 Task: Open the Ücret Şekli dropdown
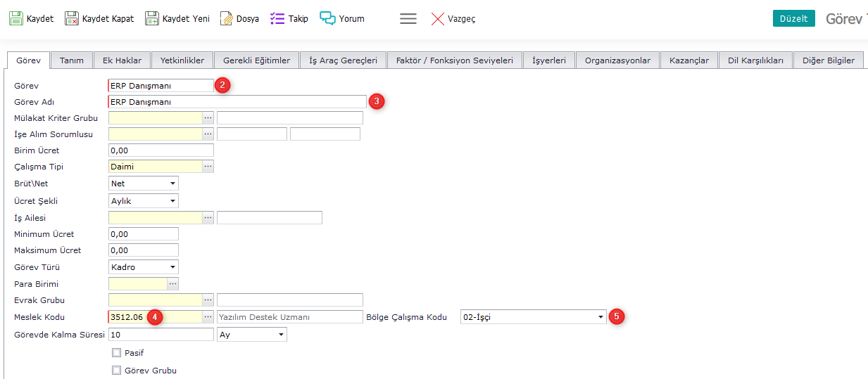172,201
